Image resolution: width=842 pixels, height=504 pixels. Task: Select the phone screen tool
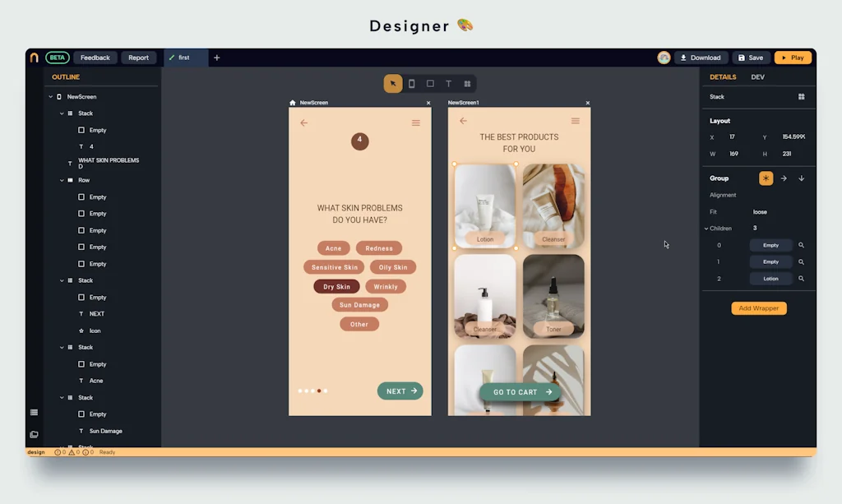point(411,84)
